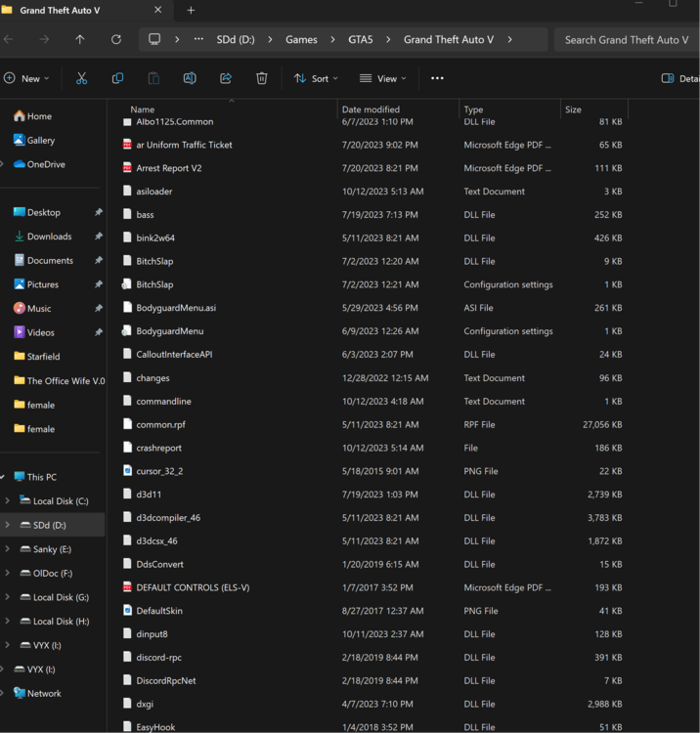Click pin icon next to Documents
Screen dimensions: 700x733
(98, 260)
